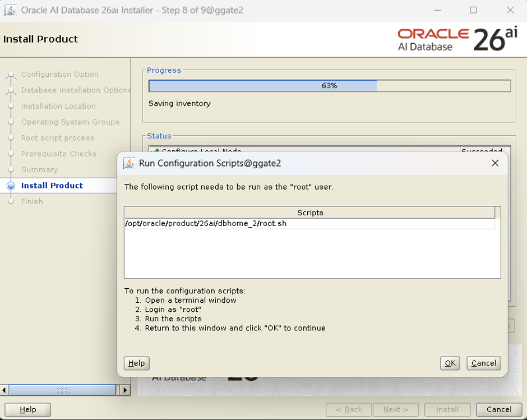Close the Run Configuration Scripts dialog
The image size is (527, 420).
pyautogui.click(x=494, y=163)
